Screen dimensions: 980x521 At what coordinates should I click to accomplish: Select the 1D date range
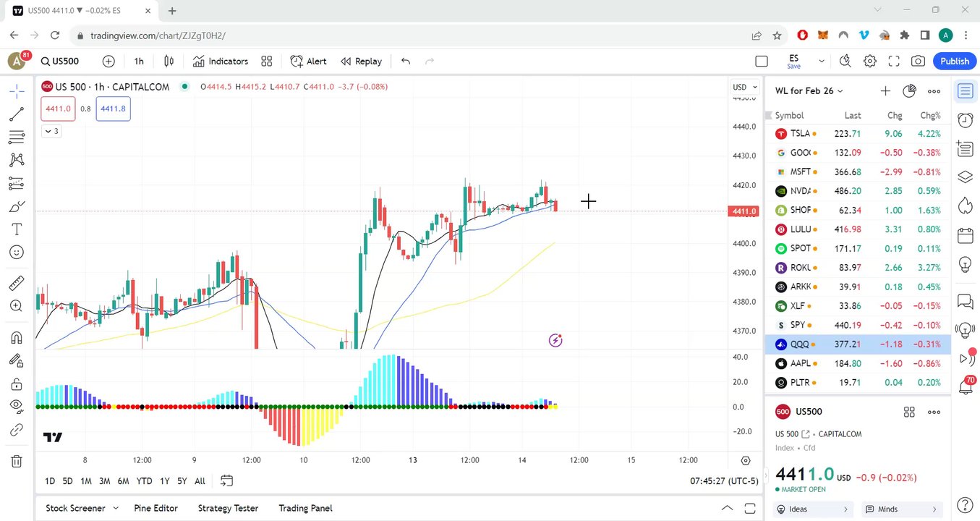click(50, 481)
